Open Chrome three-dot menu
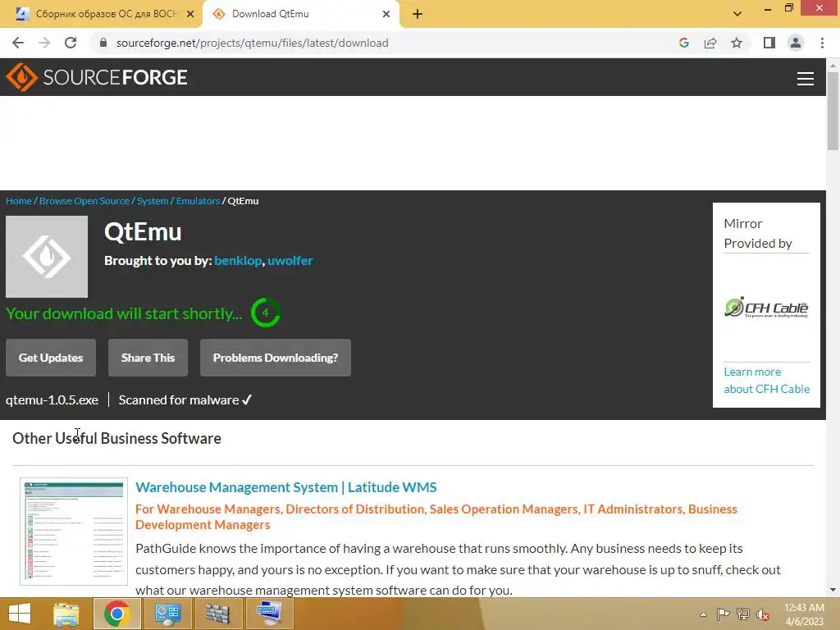Screen dimensions: 840x630 (x=822, y=43)
